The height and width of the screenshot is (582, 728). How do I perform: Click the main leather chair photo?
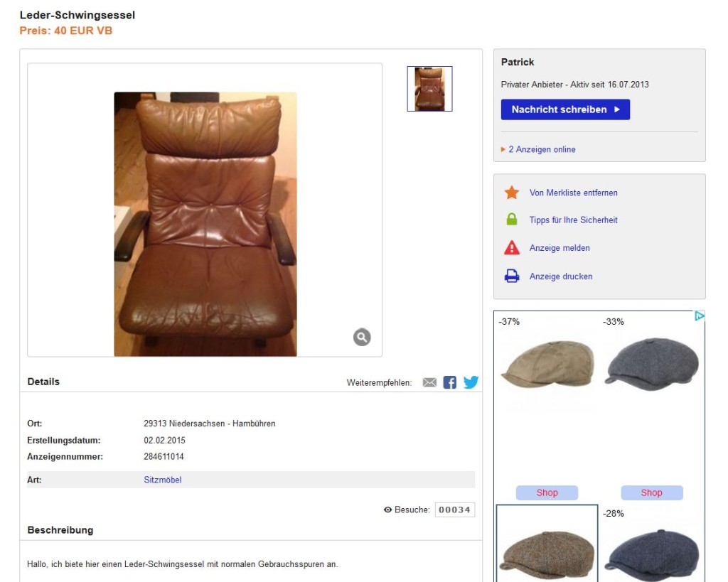click(205, 224)
